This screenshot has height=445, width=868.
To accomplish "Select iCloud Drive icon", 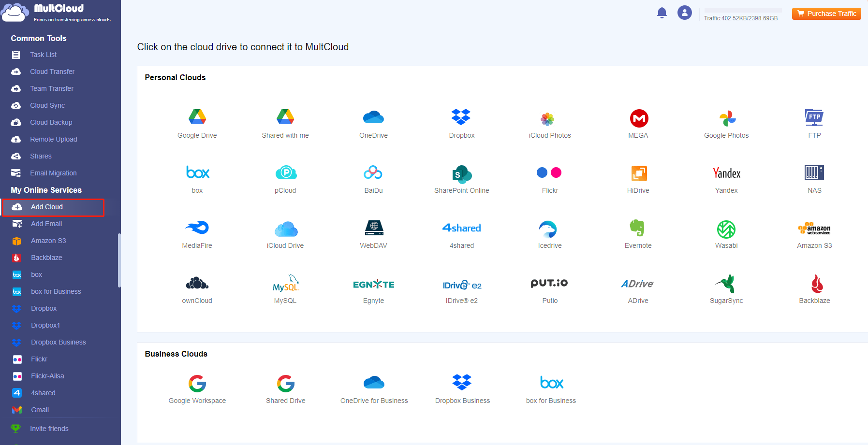I will pos(286,229).
